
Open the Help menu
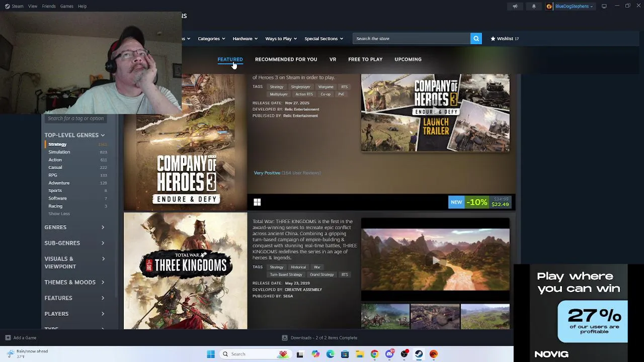[82, 6]
